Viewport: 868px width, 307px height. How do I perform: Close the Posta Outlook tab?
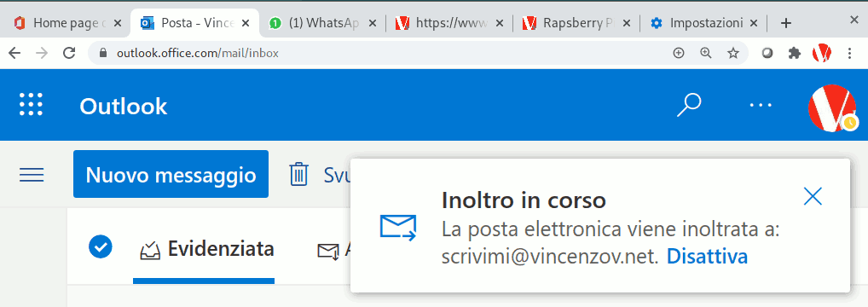246,23
